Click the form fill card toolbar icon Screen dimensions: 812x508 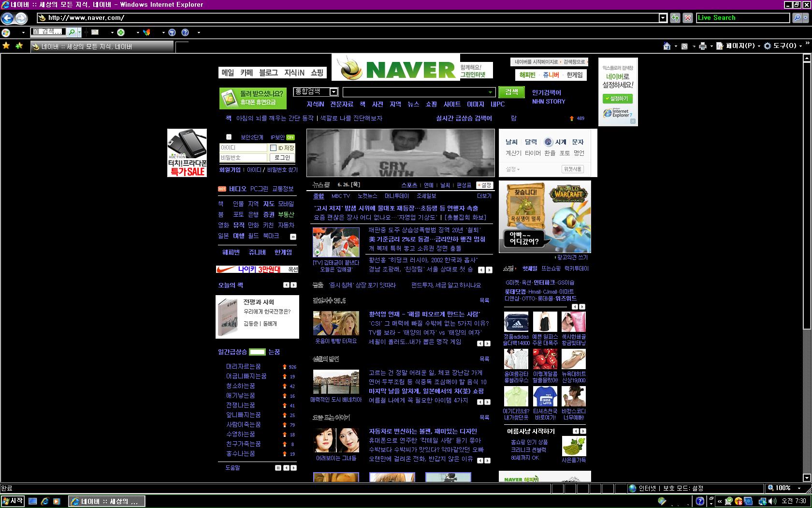pyautogui.click(x=95, y=32)
